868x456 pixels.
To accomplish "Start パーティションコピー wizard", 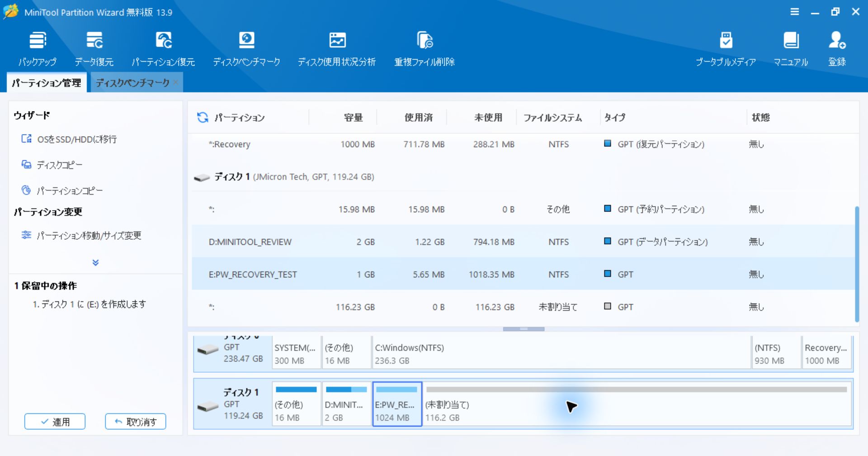I will tap(62, 190).
